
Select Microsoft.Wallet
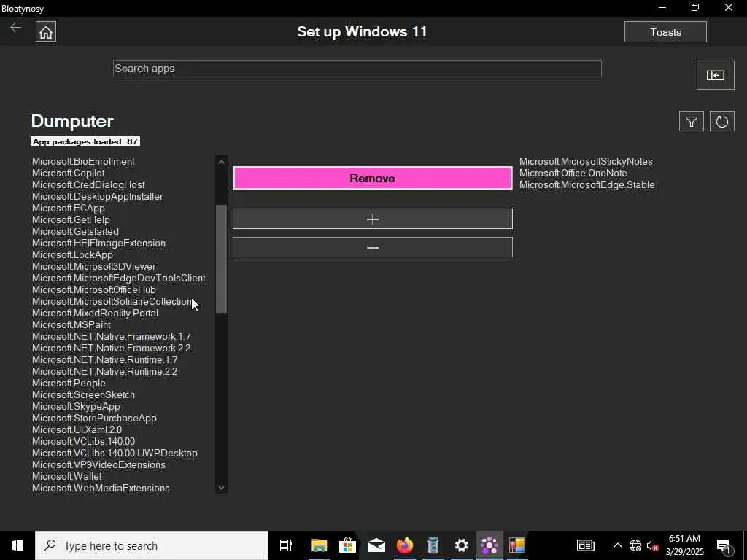[x=67, y=477]
